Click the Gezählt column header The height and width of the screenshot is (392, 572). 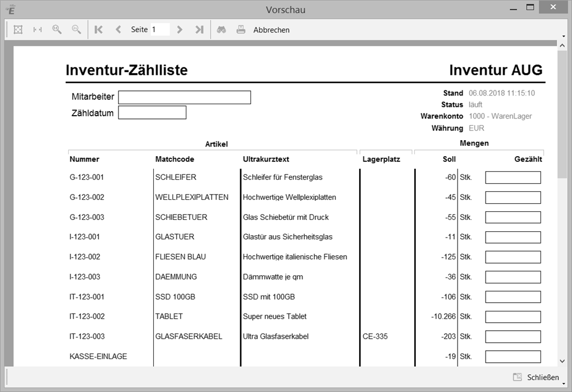(x=528, y=159)
